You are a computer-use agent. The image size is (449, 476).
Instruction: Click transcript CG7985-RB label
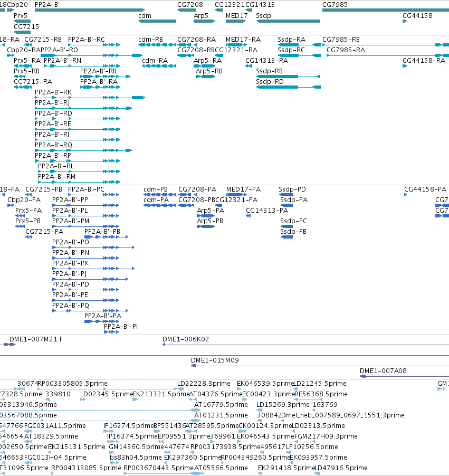point(341,40)
